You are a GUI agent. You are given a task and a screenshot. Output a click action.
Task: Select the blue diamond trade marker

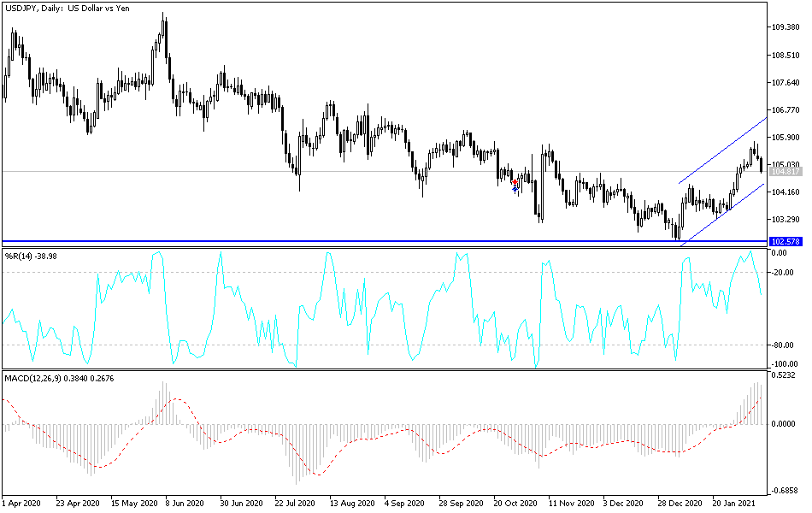tap(515, 189)
